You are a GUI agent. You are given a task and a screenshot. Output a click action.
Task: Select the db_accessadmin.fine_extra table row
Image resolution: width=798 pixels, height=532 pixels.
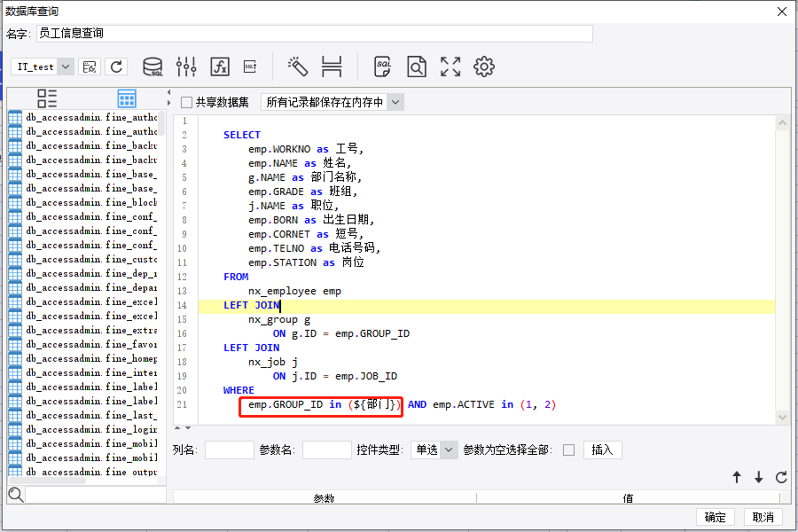coord(83,331)
